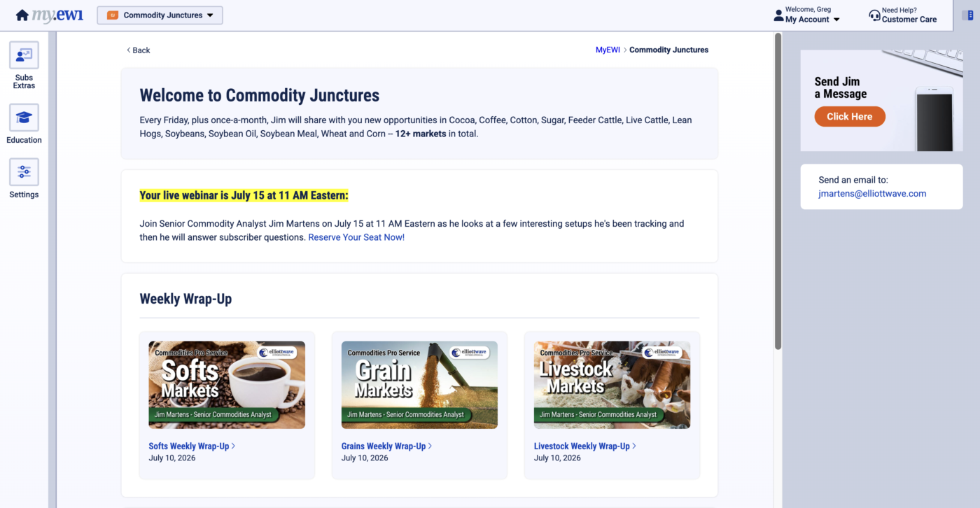Click the Commodity Junctures breadcrumb text

click(x=668, y=50)
